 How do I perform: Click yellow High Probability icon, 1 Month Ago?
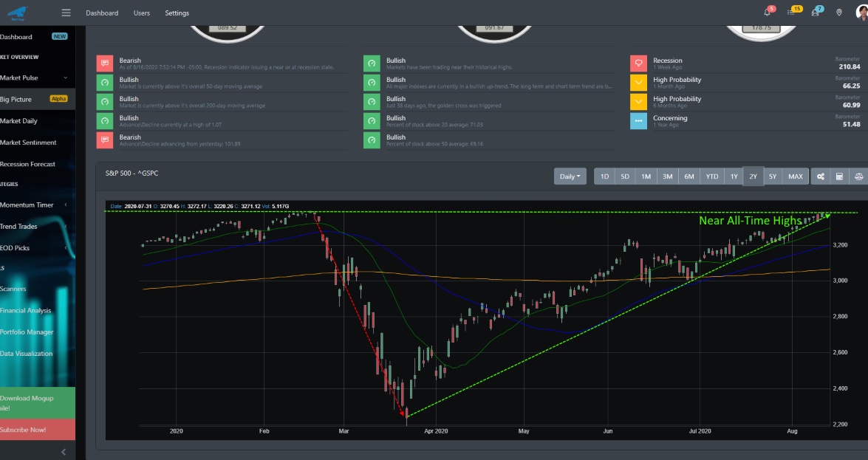pos(638,83)
